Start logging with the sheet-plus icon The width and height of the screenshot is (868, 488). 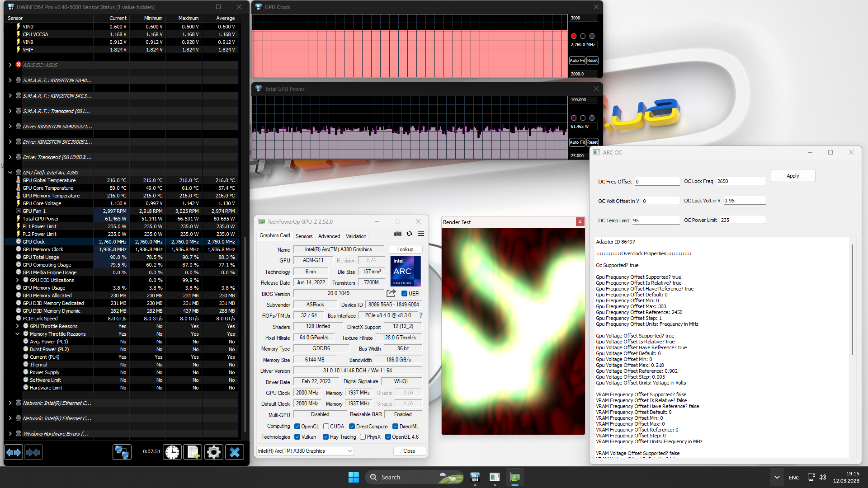coord(193,452)
